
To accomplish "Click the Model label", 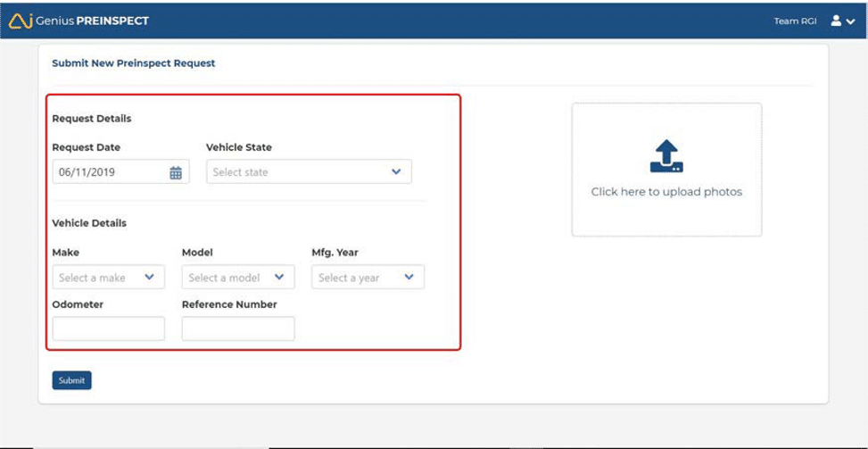I will click(197, 253).
